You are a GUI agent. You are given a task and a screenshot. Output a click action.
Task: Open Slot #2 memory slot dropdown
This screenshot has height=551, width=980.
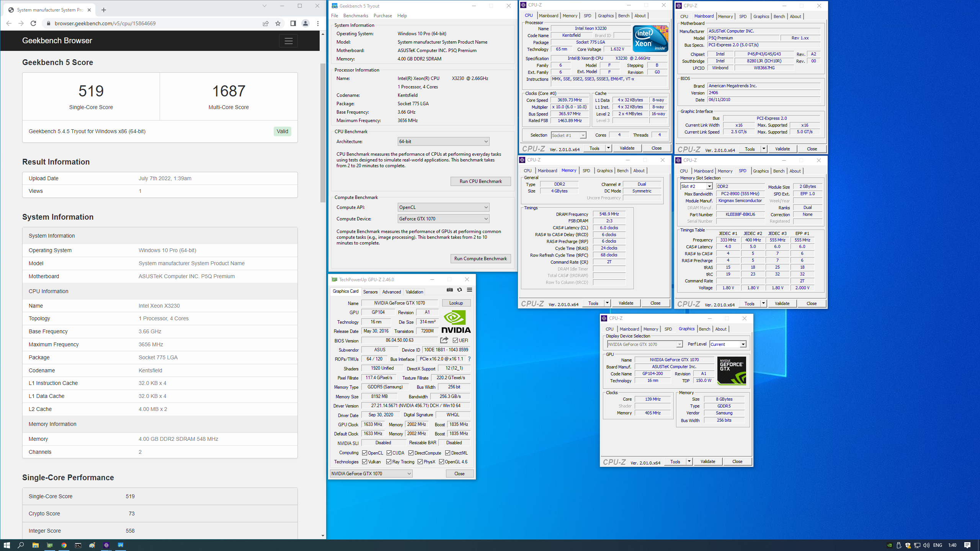pos(696,186)
